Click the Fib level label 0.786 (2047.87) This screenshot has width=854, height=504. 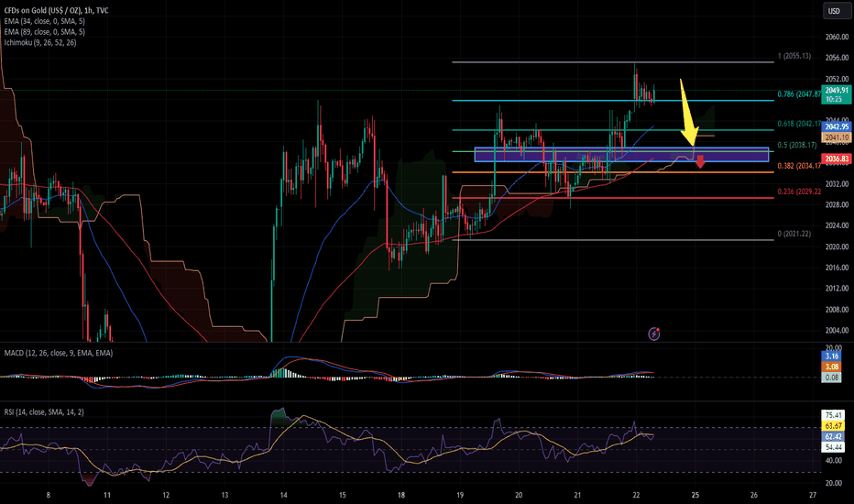798,94
